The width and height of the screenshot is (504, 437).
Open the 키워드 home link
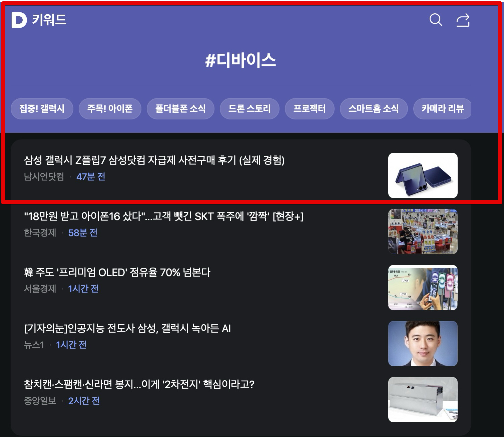[x=49, y=20]
